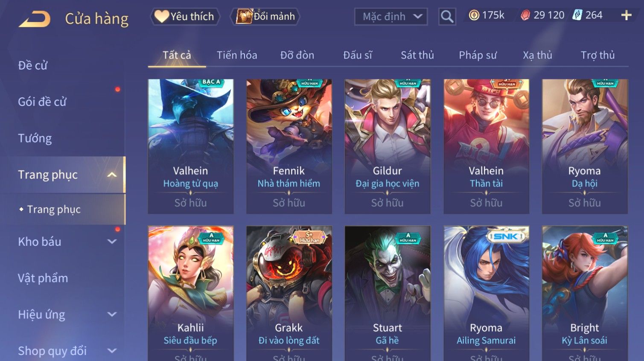Open the search magnifier icon
This screenshot has width=644, height=361.
click(447, 17)
